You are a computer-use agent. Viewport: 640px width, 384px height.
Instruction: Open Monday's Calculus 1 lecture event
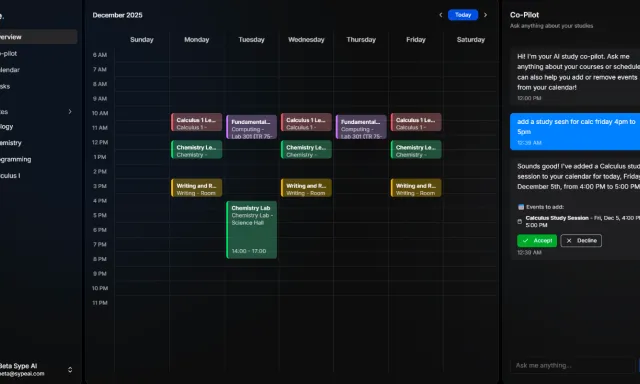click(196, 122)
